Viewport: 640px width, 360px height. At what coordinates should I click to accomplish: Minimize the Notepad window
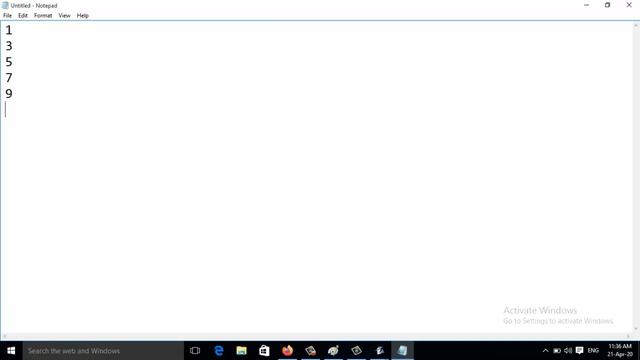[x=587, y=5]
